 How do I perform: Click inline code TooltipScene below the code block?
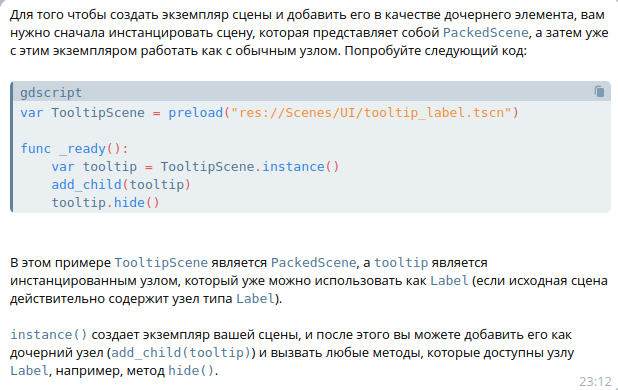click(161, 262)
